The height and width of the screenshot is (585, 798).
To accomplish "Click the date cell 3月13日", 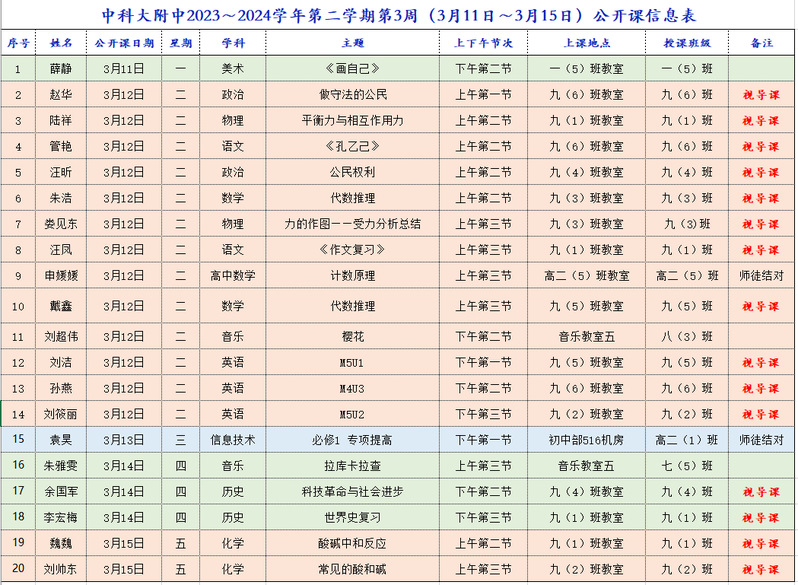I will (124, 440).
